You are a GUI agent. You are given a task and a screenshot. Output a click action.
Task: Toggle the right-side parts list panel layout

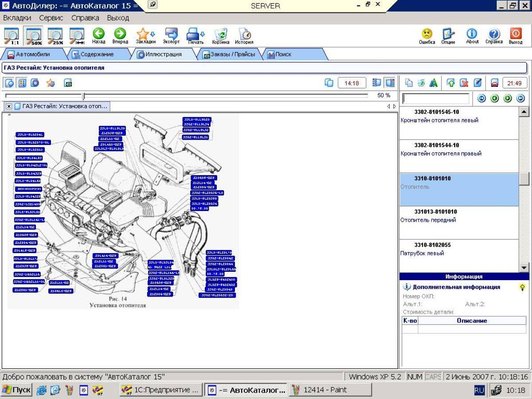tap(390, 83)
